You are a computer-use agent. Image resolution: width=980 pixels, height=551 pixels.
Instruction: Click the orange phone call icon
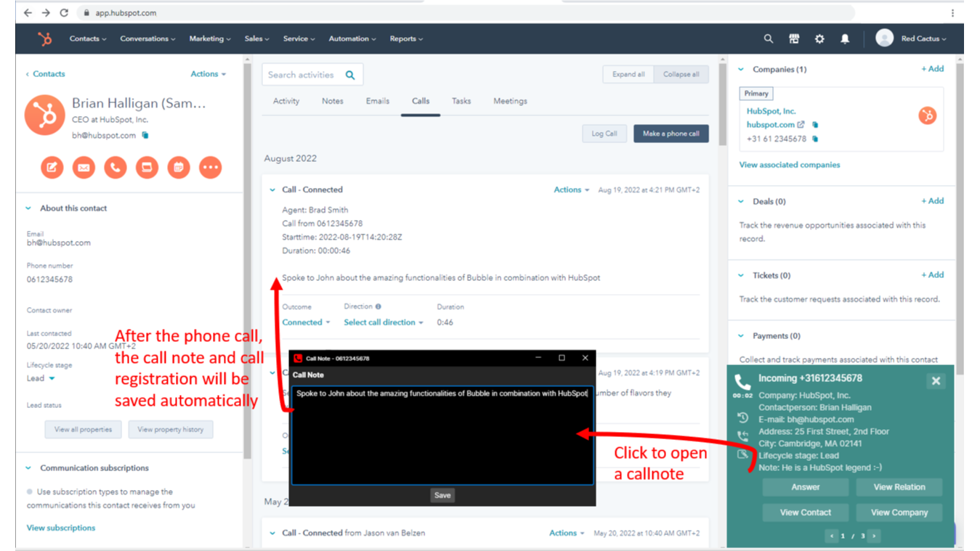(x=116, y=168)
